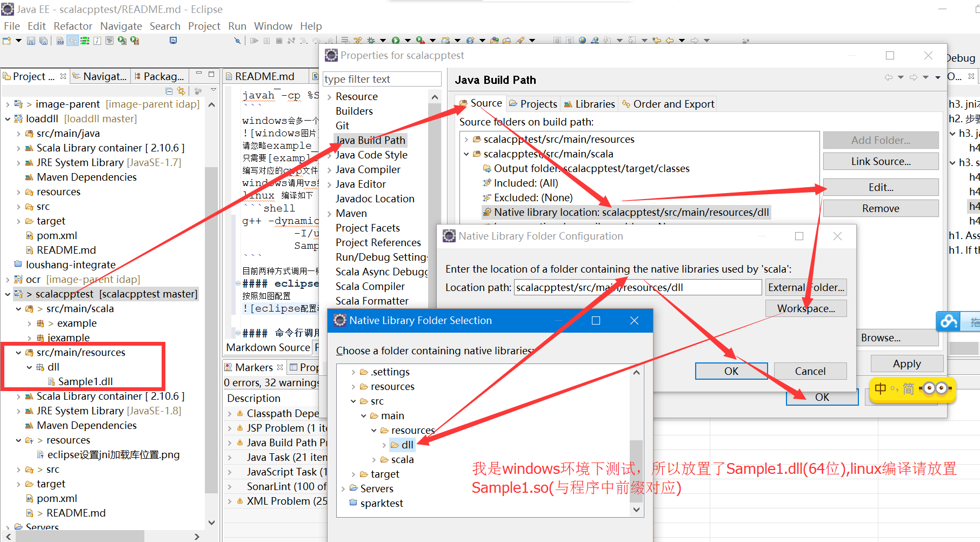
Task: Select Sample1.dll in Project Explorer
Action: (85, 382)
